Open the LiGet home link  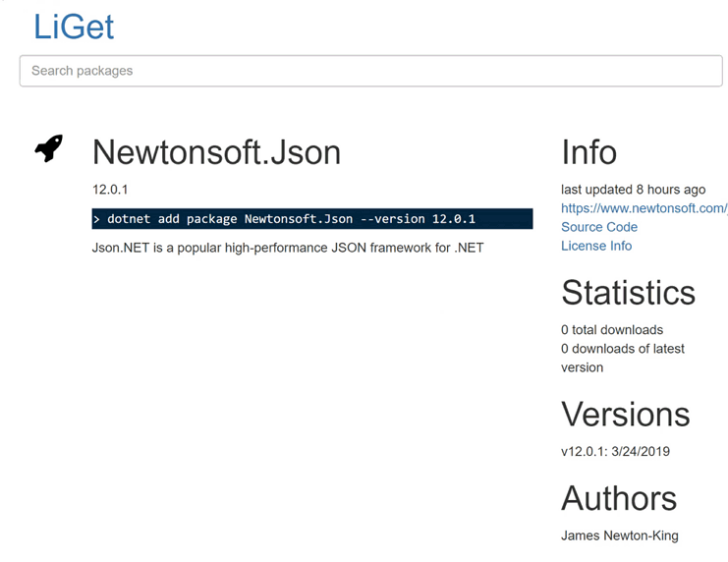coord(74,27)
